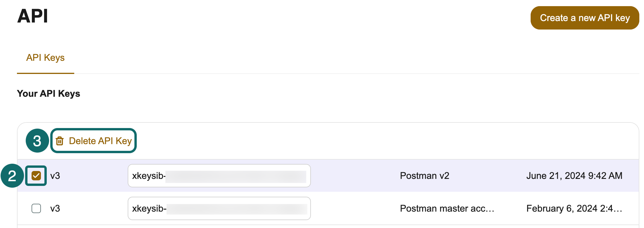Click the blurred part of the June key
Image resolution: width=644 pixels, height=228 pixels.
(x=236, y=177)
